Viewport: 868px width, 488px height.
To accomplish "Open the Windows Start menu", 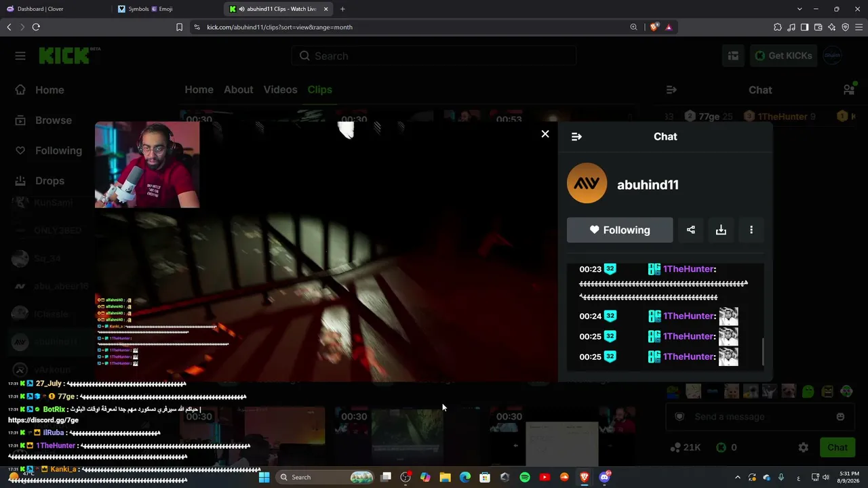I will point(264,477).
